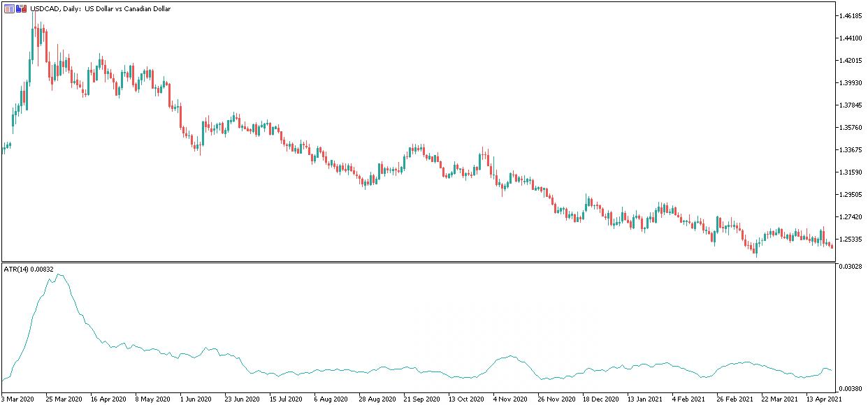Click the 1.46185 price scale label
The image size is (868, 405).
pos(851,15)
